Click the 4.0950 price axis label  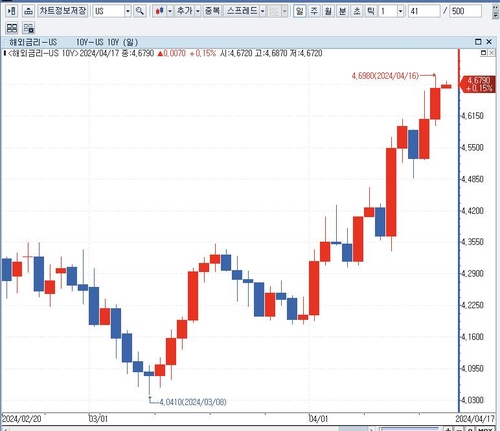click(x=472, y=369)
